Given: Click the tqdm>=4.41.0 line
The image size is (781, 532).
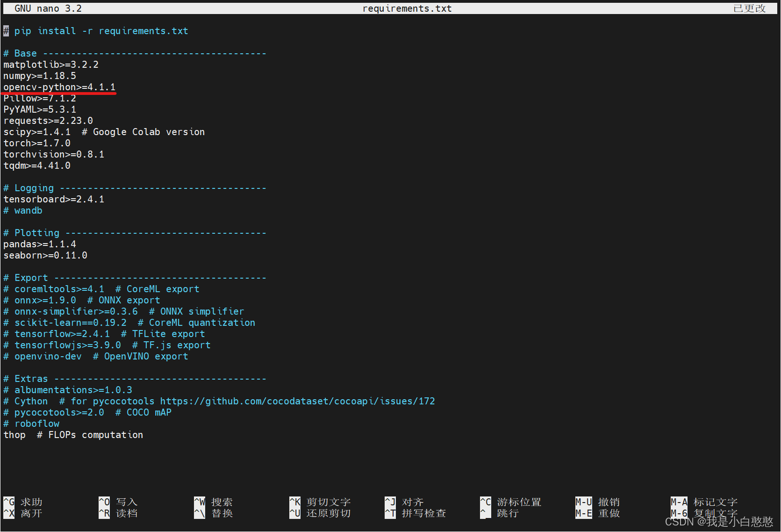Looking at the screenshot, I should click(x=37, y=165).
